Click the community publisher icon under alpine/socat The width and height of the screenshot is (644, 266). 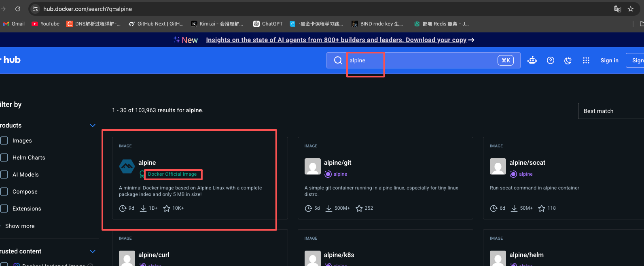pos(513,174)
